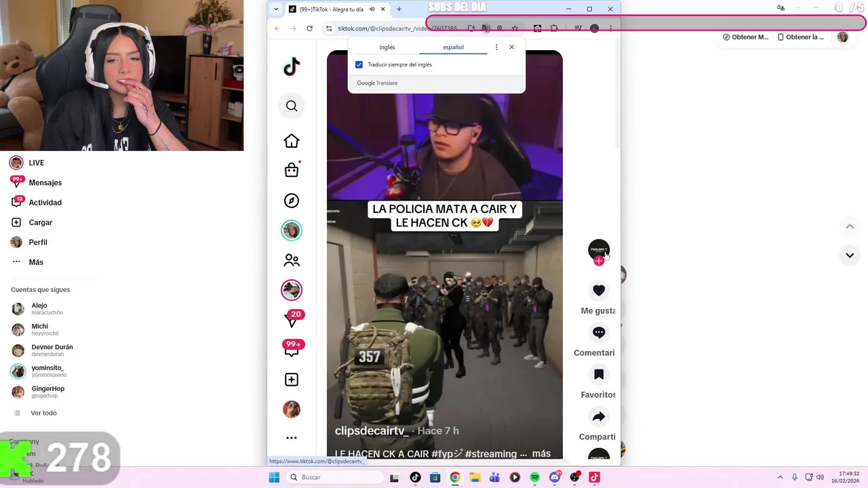
Task: Open the Chrome extensions puzzle icon
Action: [554, 28]
